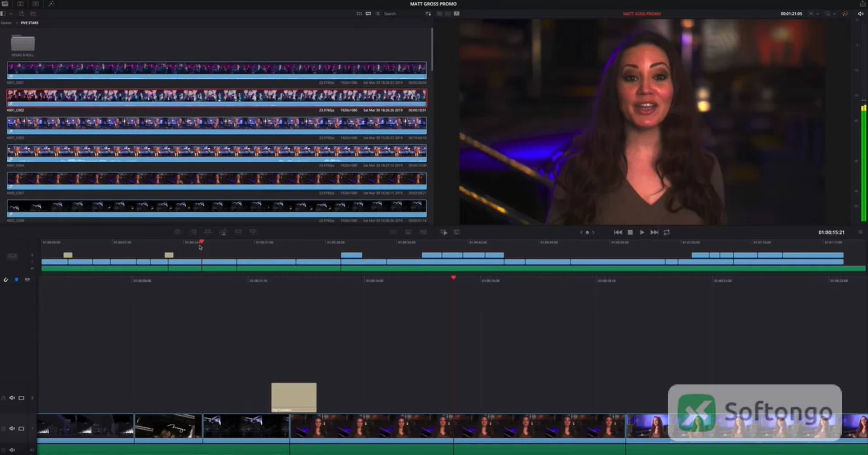Viewport: 868px width, 455px height.
Task: Click the Import Media icon
Action: pyautogui.click(x=21, y=14)
